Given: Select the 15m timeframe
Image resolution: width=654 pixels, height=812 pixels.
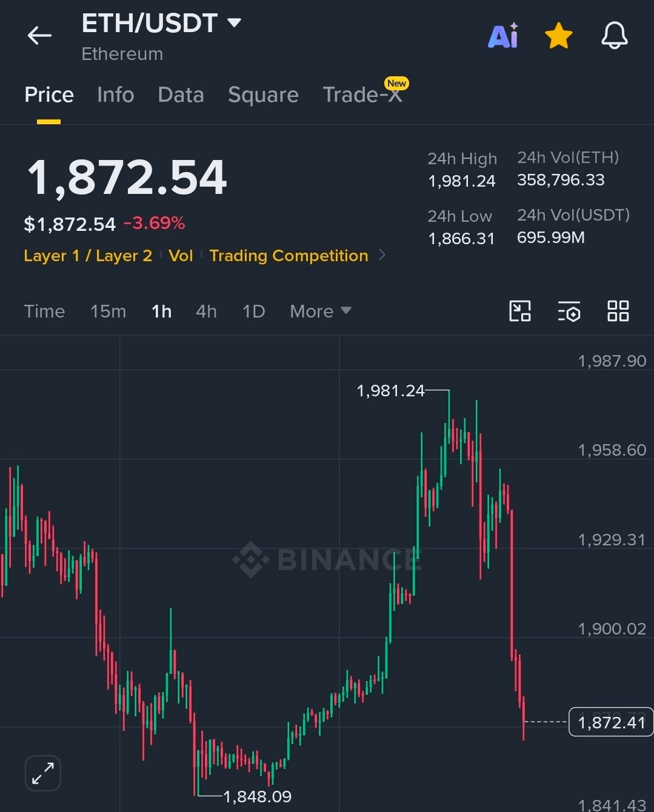Looking at the screenshot, I should point(108,311).
